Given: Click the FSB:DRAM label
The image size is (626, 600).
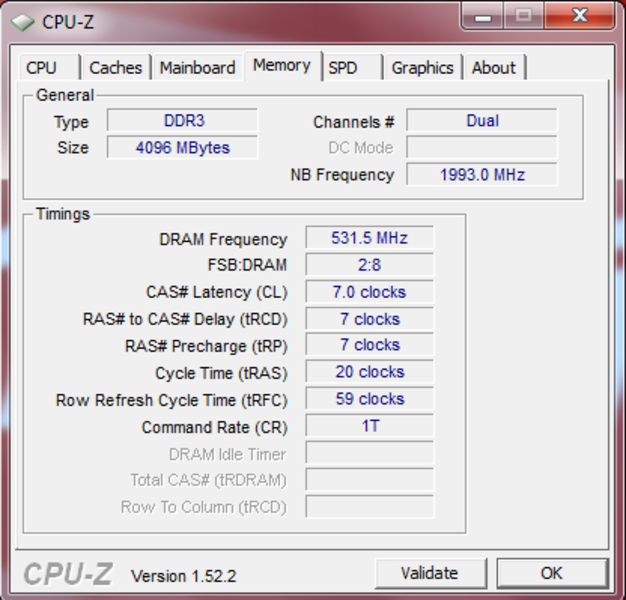Looking at the screenshot, I should point(247,265).
